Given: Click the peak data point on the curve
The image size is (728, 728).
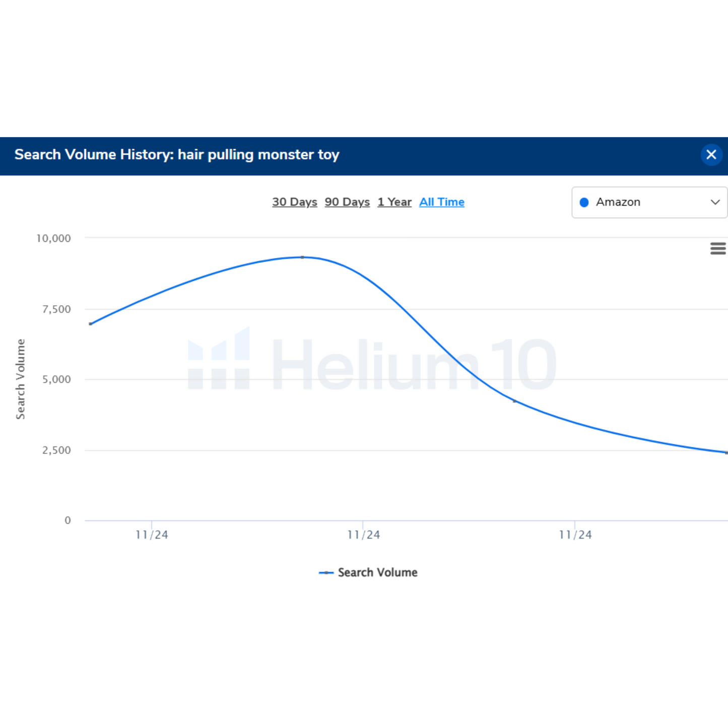Looking at the screenshot, I should tap(302, 257).
